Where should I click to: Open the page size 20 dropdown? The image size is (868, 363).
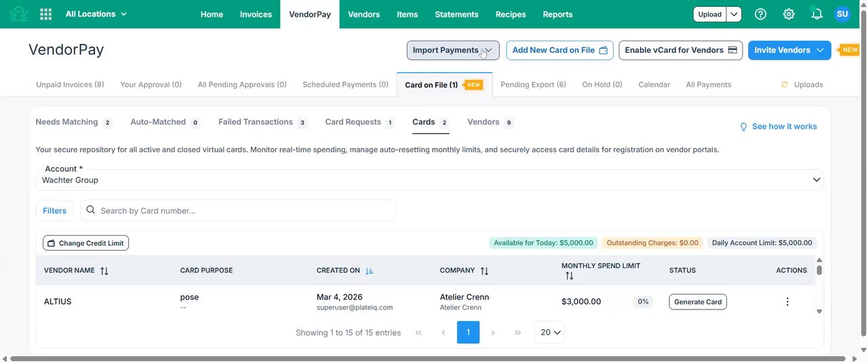point(550,333)
